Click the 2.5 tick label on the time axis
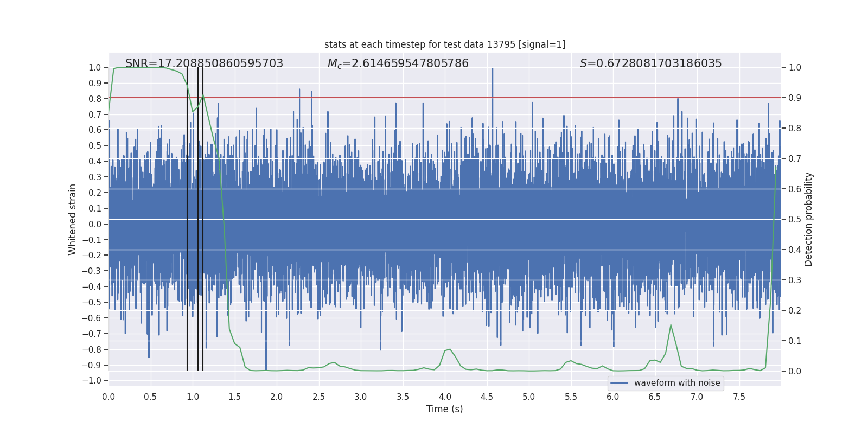This screenshot has width=868, height=434. [318, 397]
